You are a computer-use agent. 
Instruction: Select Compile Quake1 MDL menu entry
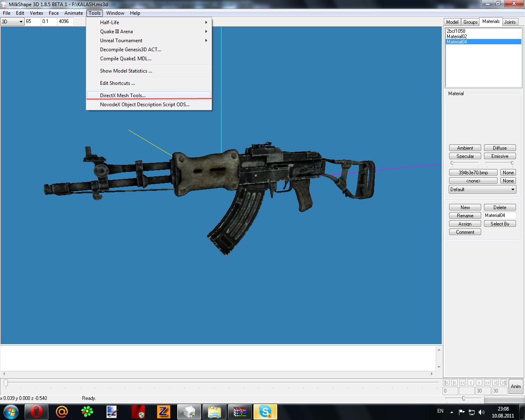[149, 59]
